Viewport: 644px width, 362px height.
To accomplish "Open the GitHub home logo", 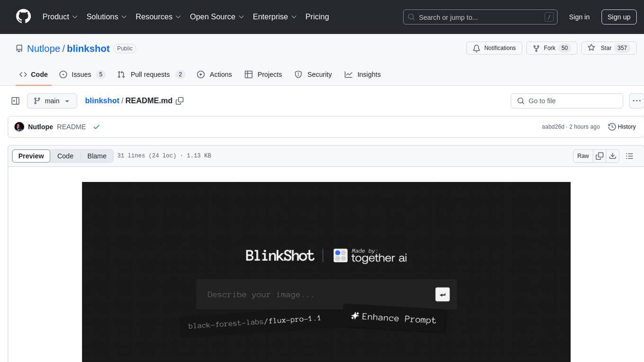I will (23, 17).
